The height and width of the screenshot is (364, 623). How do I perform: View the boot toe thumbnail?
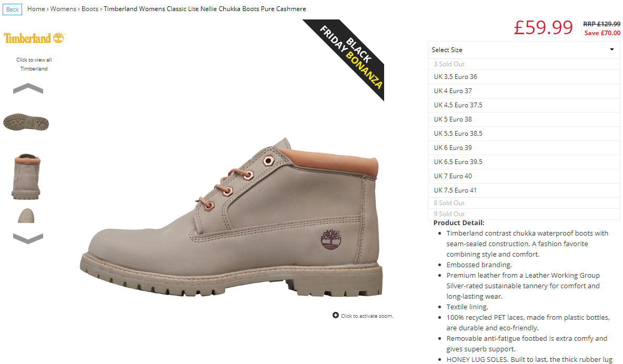pyautogui.click(x=26, y=215)
